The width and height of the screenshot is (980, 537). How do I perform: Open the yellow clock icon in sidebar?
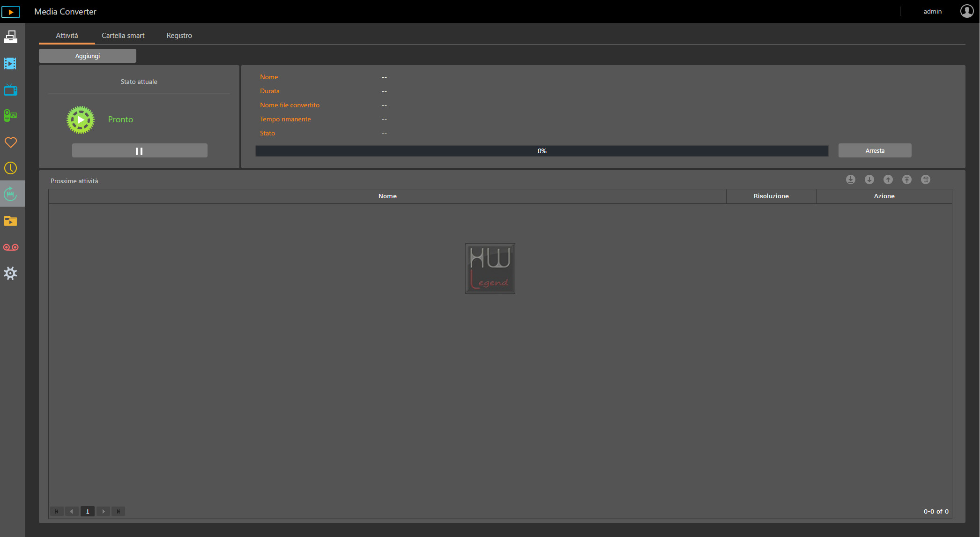tap(10, 168)
